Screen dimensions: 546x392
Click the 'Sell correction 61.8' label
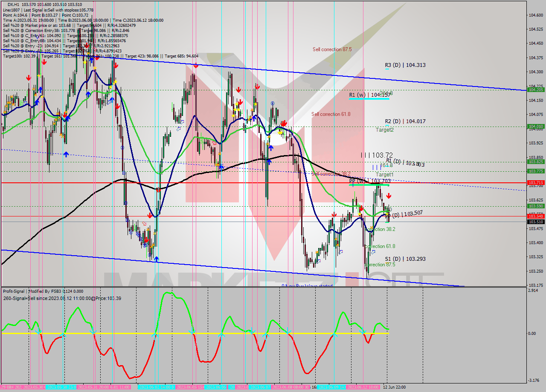(331, 114)
